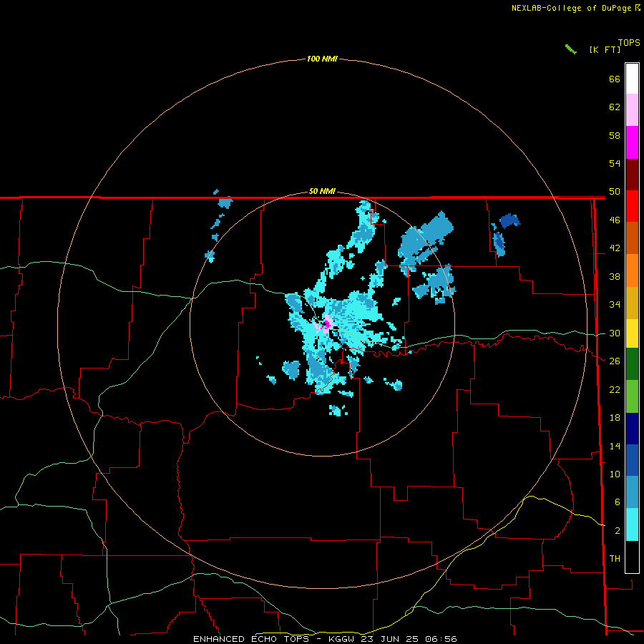Click the 2 value on the scale

[618, 531]
